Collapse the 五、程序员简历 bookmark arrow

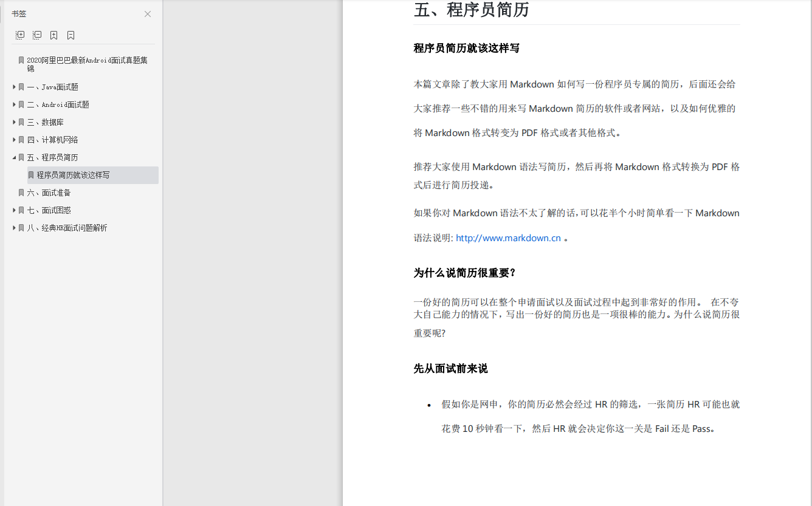14,157
